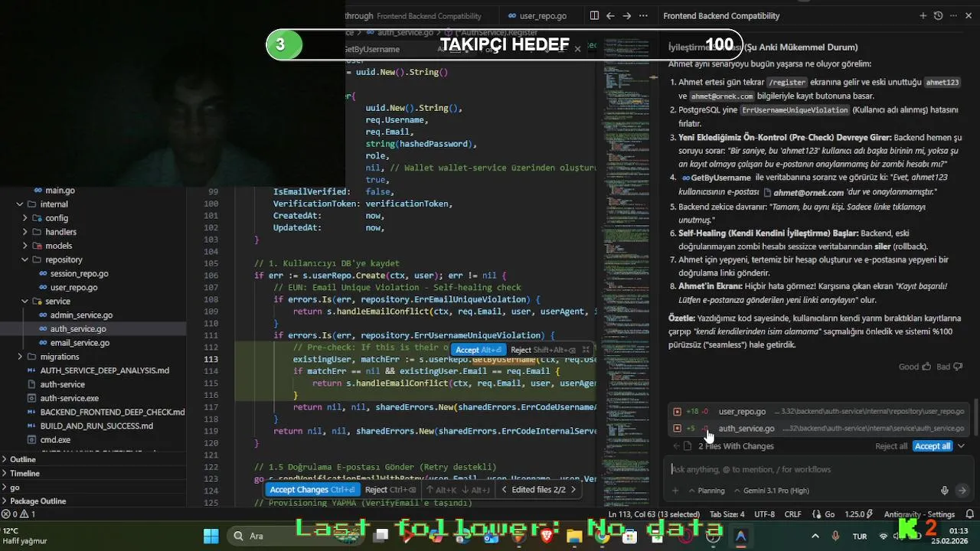Image resolution: width=980 pixels, height=551 pixels.
Task: Click Reject all in the chat panel
Action: coord(891,446)
